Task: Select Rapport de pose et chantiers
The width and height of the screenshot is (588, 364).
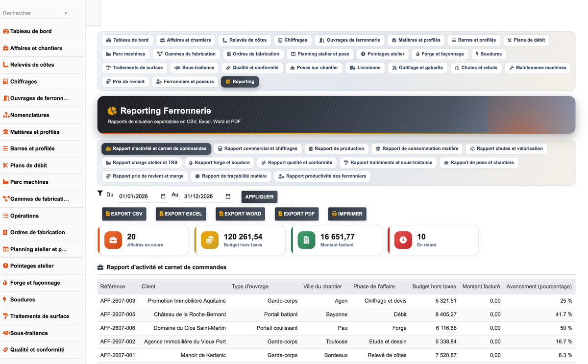Action: click(479, 162)
